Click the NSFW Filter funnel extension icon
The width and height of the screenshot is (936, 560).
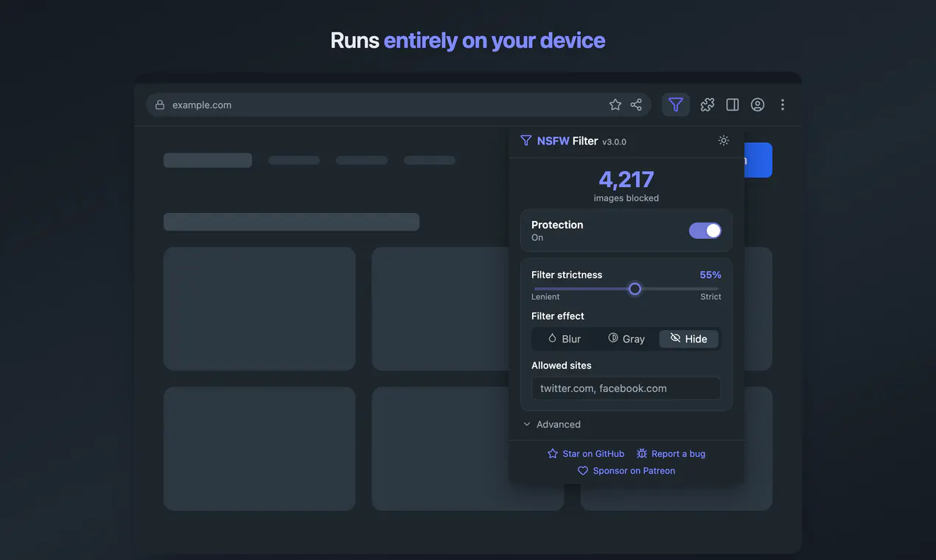coord(676,105)
